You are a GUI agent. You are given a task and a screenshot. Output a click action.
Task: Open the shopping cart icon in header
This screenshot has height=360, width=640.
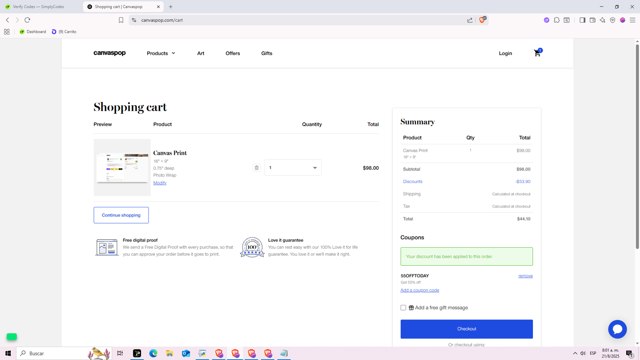(x=537, y=53)
